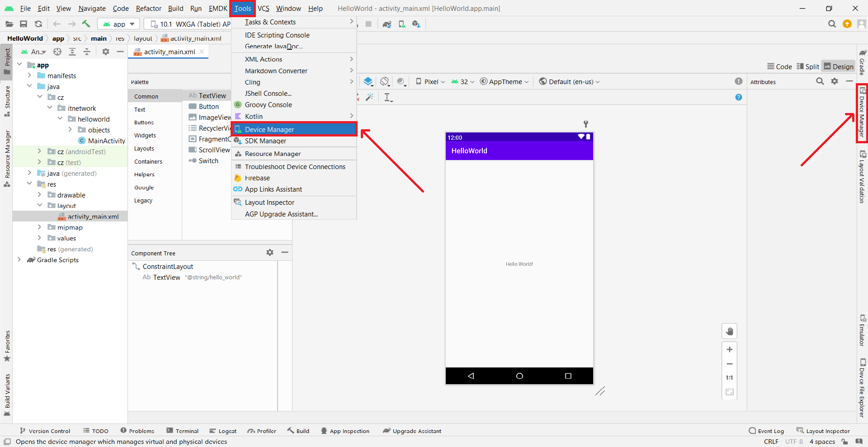The image size is (868, 447).
Task: Open the Default (en-us) locale dropdown
Action: pyautogui.click(x=570, y=82)
